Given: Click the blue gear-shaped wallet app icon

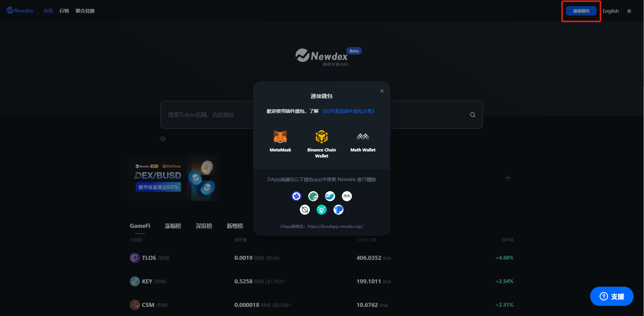Looking at the screenshot, I should [296, 196].
